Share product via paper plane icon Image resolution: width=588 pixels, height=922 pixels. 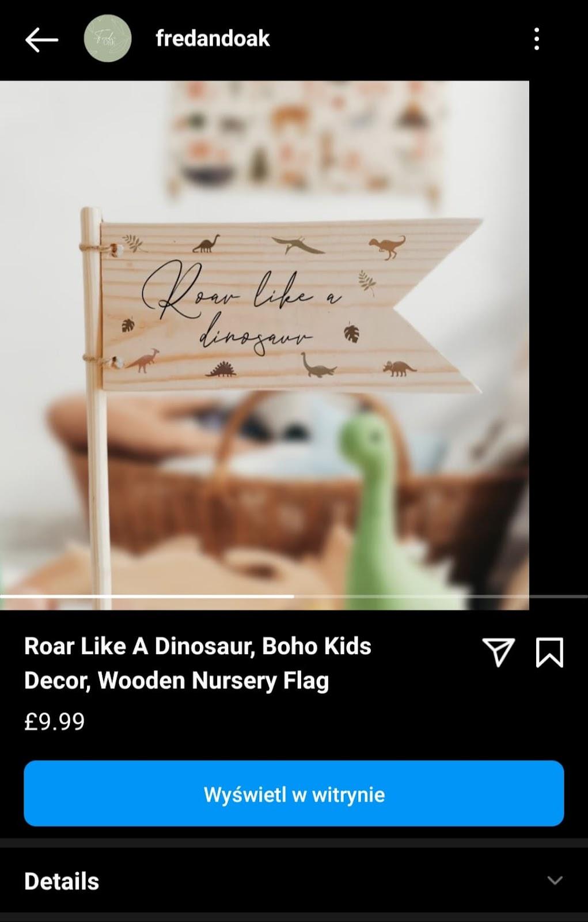click(x=498, y=652)
